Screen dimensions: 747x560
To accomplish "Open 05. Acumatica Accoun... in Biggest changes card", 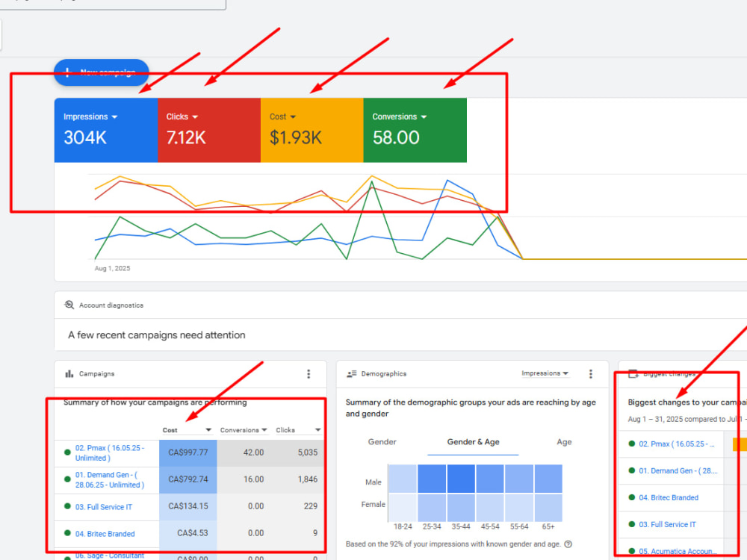I will click(x=678, y=551).
